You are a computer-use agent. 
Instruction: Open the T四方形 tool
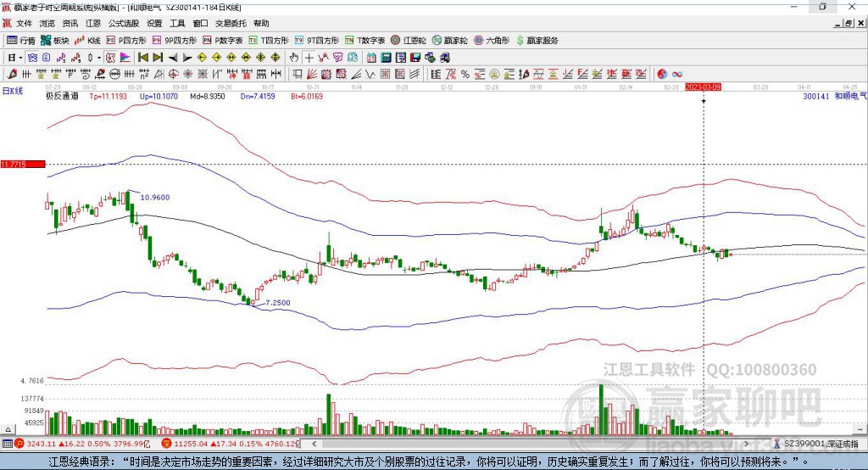point(269,41)
